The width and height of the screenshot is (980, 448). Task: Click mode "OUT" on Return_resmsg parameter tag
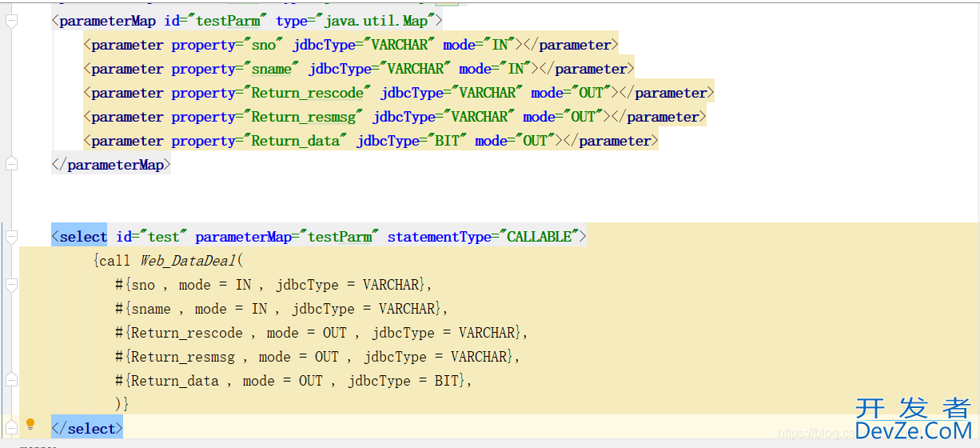point(584,117)
